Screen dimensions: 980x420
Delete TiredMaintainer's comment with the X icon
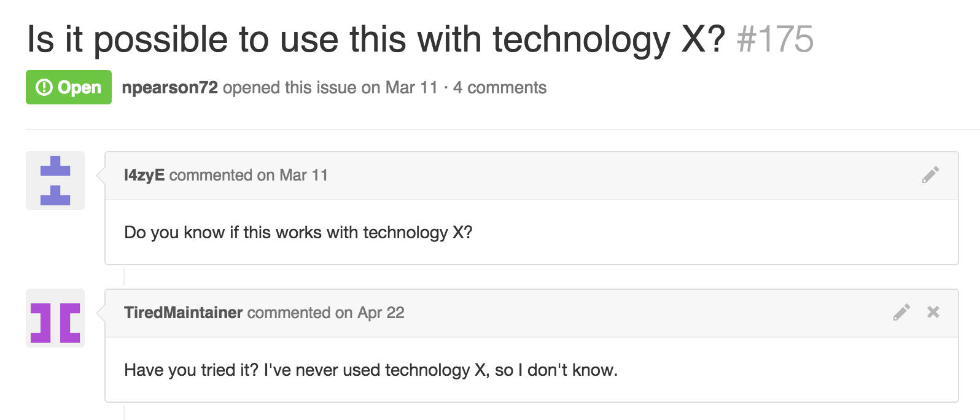click(x=933, y=312)
